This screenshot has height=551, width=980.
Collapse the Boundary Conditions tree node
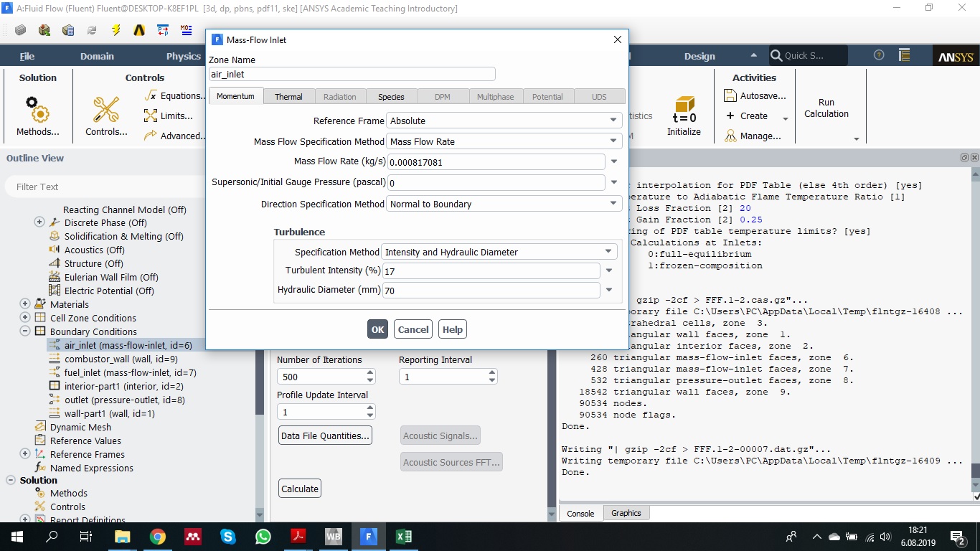(25, 331)
